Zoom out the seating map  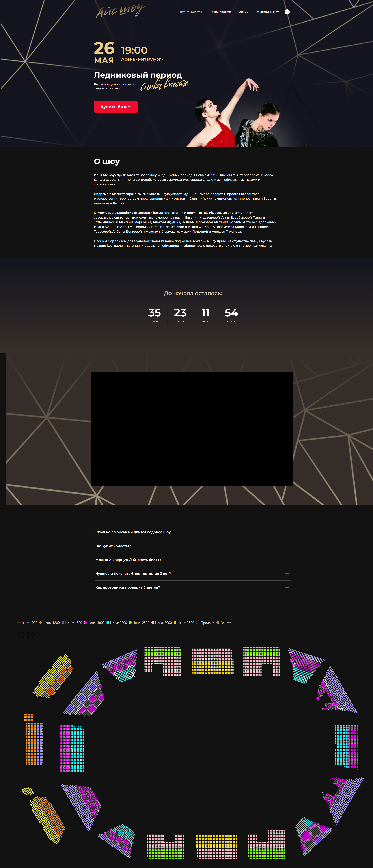pyautogui.click(x=21, y=635)
